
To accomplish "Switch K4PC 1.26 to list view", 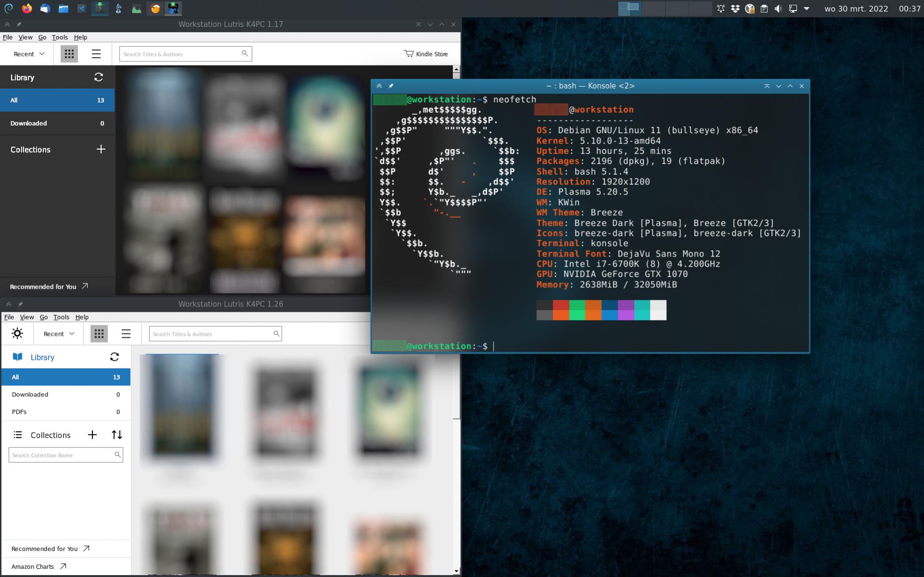I will point(126,333).
